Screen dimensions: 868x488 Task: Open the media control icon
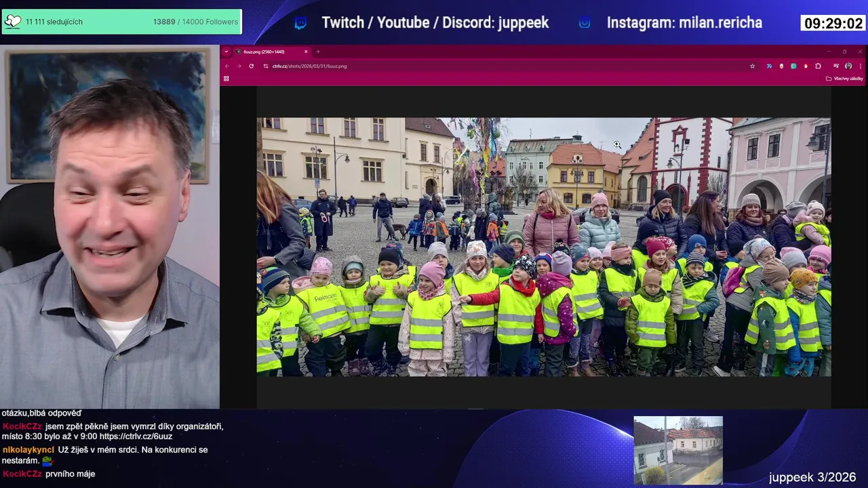[x=836, y=66]
